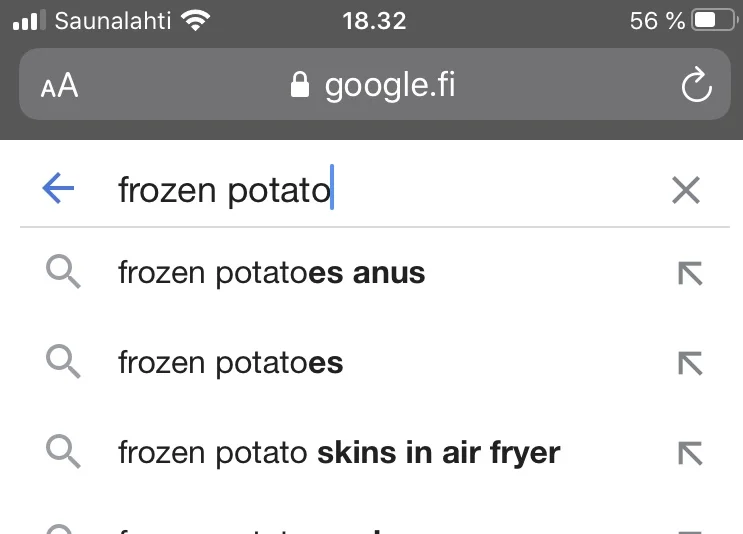Reload the page in Safari
This screenshot has height=534, width=743.
[x=696, y=86]
